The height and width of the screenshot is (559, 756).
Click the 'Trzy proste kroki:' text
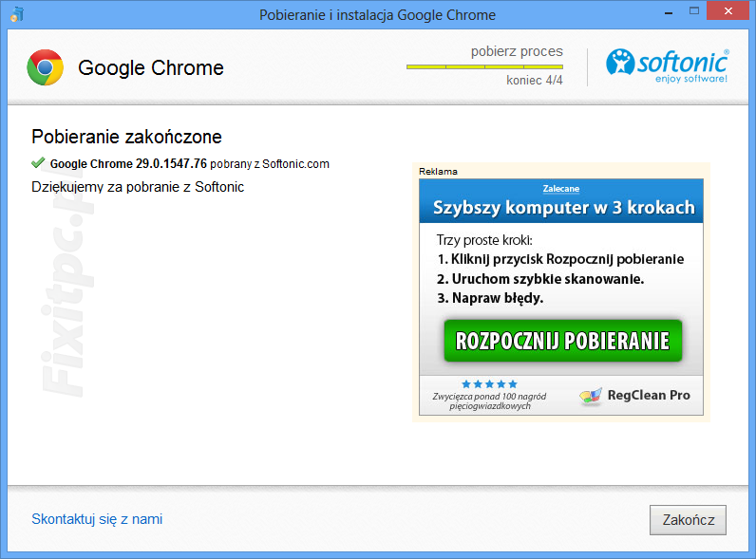[484, 240]
